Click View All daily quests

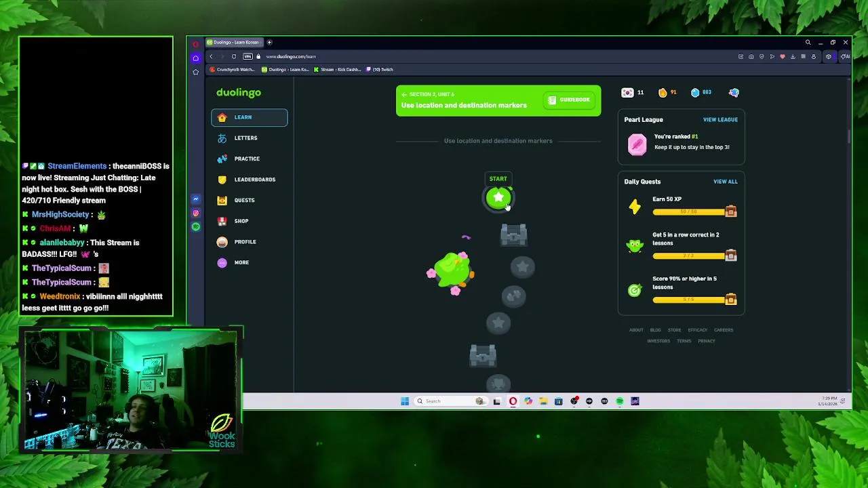pos(725,182)
